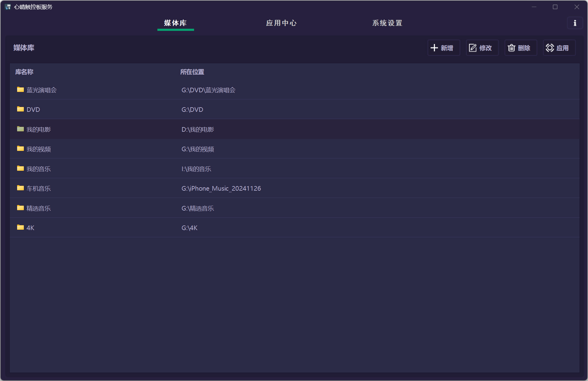Click the 车机音乐 folder icon
The height and width of the screenshot is (381, 588).
20,188
